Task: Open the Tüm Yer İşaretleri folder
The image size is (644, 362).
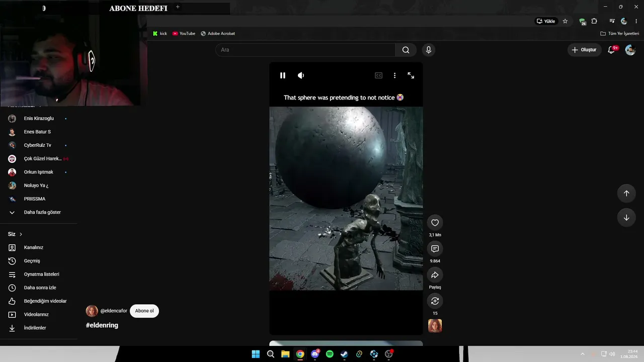Action: [x=620, y=34]
